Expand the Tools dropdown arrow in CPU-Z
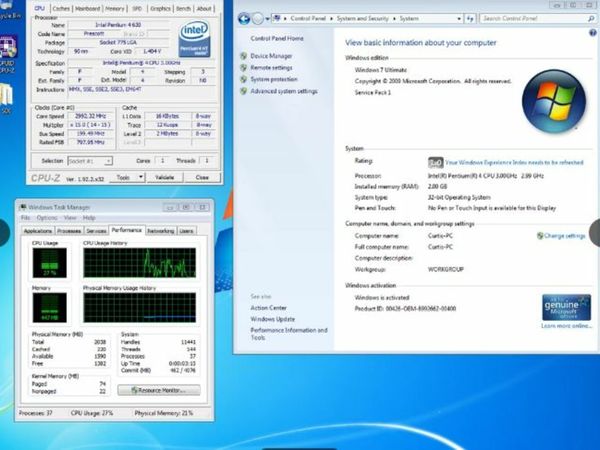 (141, 178)
